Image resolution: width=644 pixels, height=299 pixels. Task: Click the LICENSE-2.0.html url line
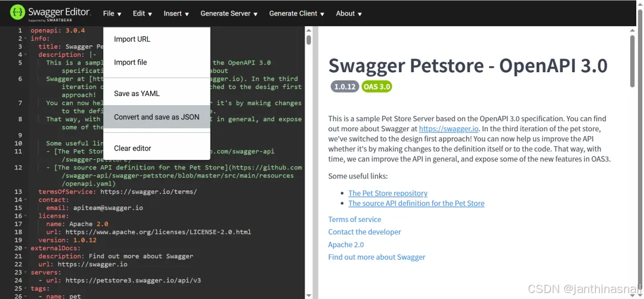148,232
